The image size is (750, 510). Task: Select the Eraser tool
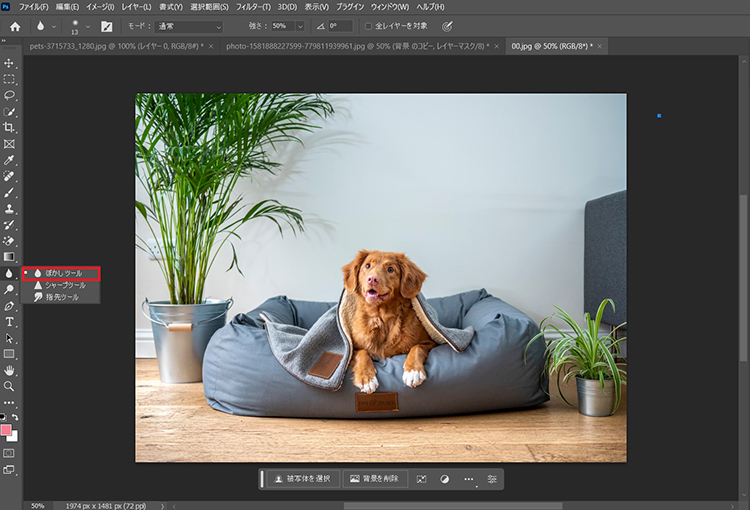9,241
